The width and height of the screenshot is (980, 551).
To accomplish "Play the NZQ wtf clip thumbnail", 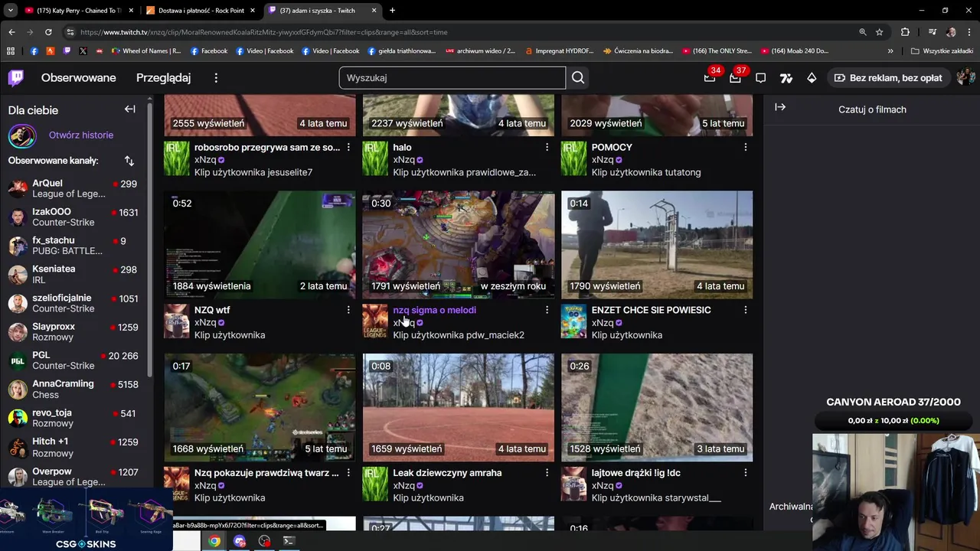I will click(x=260, y=245).
